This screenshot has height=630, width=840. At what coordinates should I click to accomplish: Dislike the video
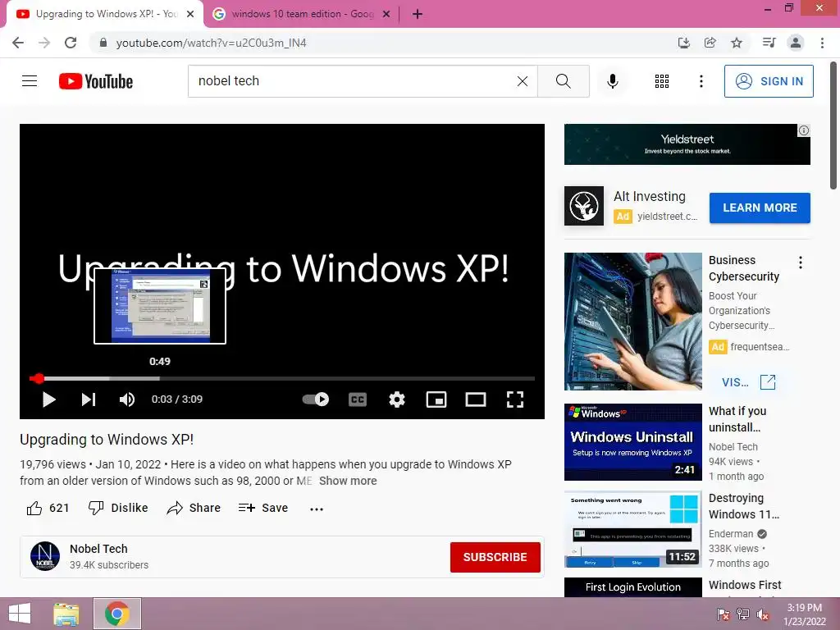tap(118, 508)
